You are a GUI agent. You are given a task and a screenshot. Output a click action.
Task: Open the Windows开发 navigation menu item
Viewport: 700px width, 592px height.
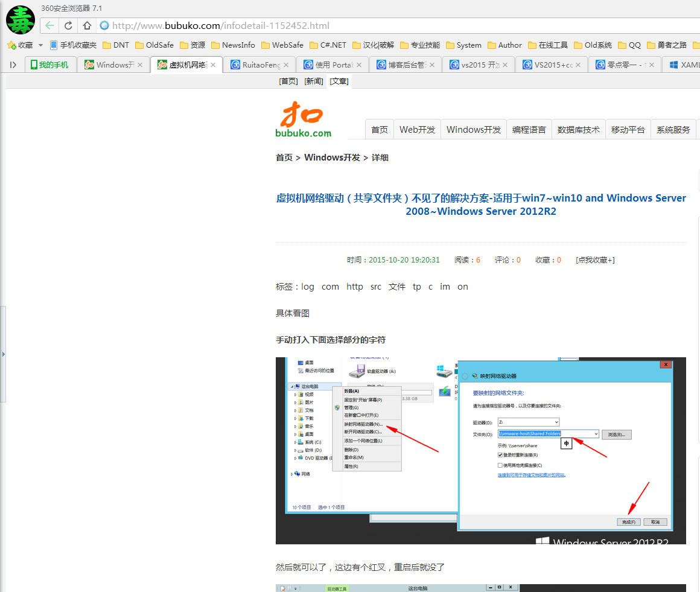(474, 130)
